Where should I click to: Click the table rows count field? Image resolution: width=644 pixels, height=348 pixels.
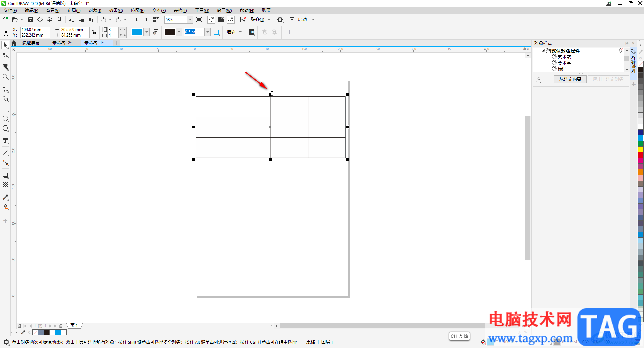pos(113,29)
